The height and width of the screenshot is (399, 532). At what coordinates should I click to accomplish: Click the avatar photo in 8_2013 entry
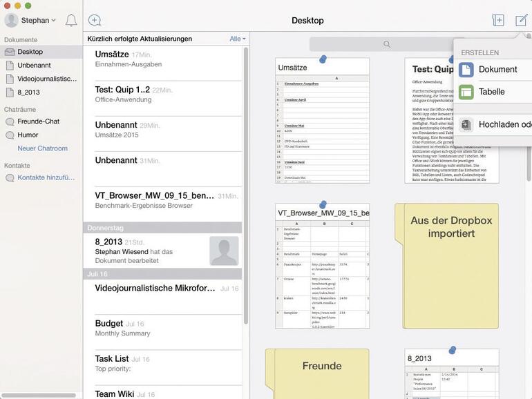[x=224, y=251]
